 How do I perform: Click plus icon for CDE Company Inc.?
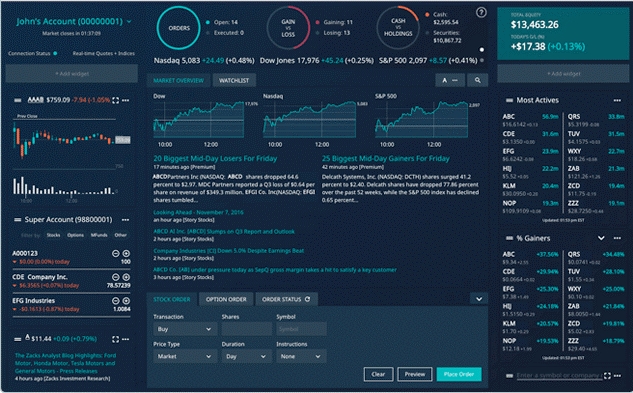126,277
